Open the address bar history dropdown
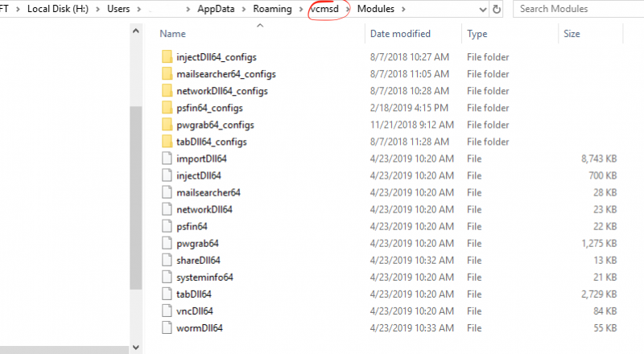Image resolution: width=644 pixels, height=354 pixels. [483, 10]
